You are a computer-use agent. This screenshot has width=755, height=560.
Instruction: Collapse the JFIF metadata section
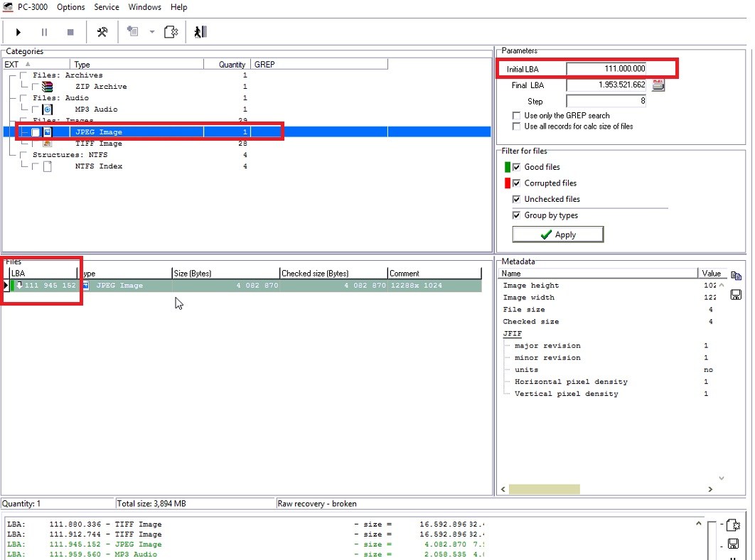click(x=513, y=333)
